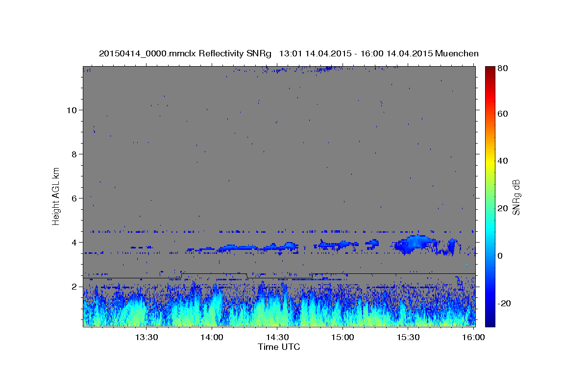Screen dimensions: 588x392
Task: Click the height axis label 2
Action: click(x=74, y=286)
